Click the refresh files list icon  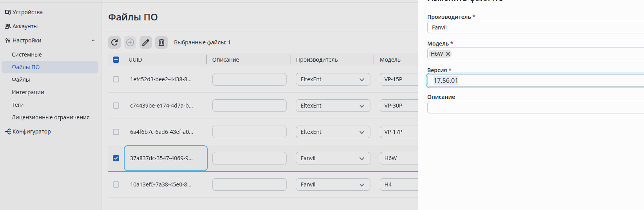point(114,42)
